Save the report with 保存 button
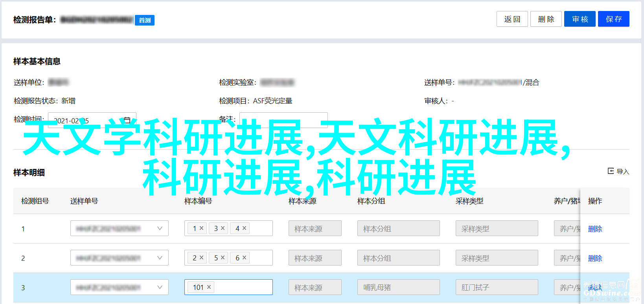 (613, 19)
